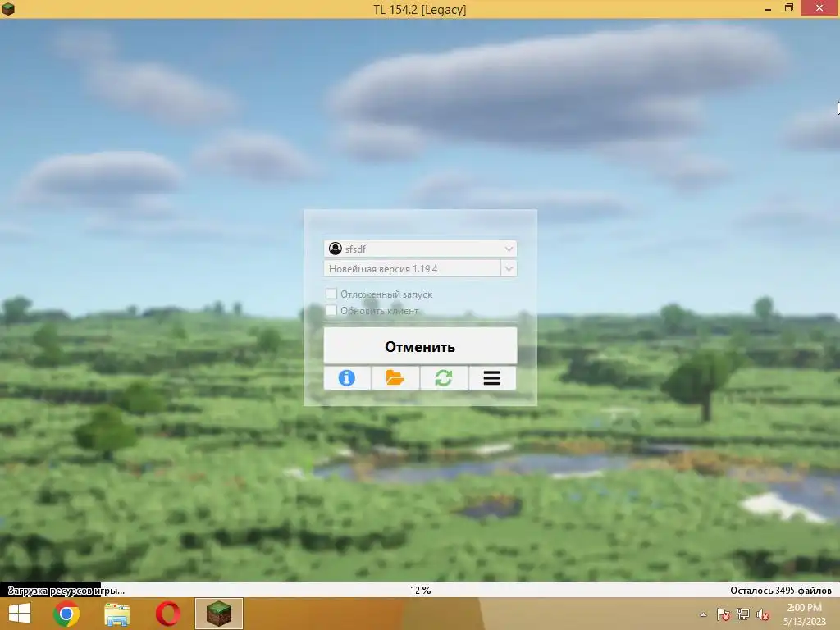Open the Windows Start button
The height and width of the screenshot is (630, 840).
point(20,614)
